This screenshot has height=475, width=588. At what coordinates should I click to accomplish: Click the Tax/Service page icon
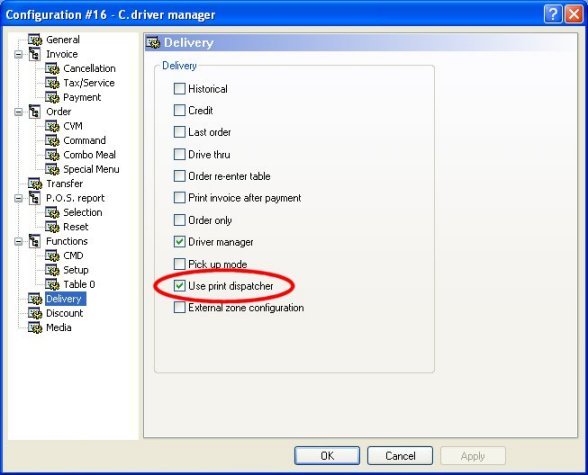tap(52, 83)
